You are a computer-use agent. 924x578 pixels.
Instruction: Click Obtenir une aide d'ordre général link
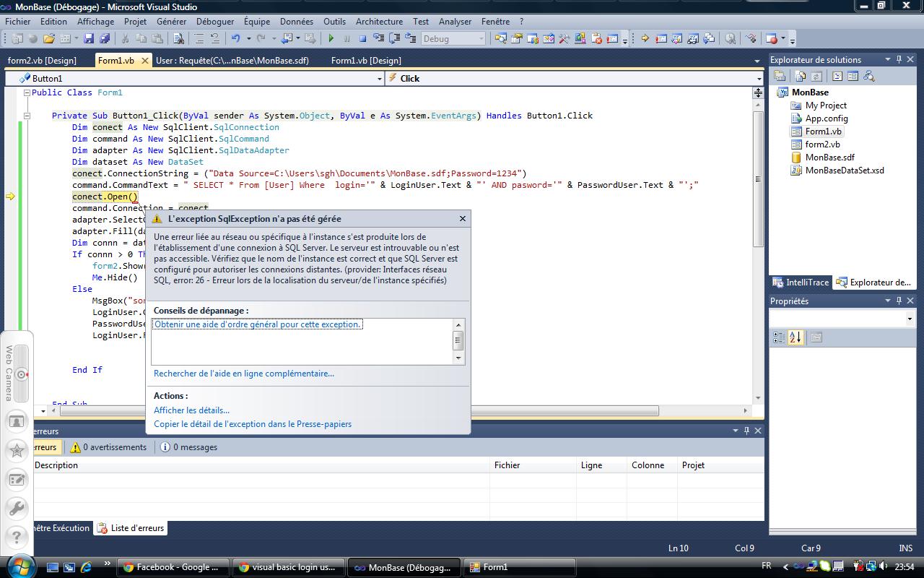coord(258,324)
